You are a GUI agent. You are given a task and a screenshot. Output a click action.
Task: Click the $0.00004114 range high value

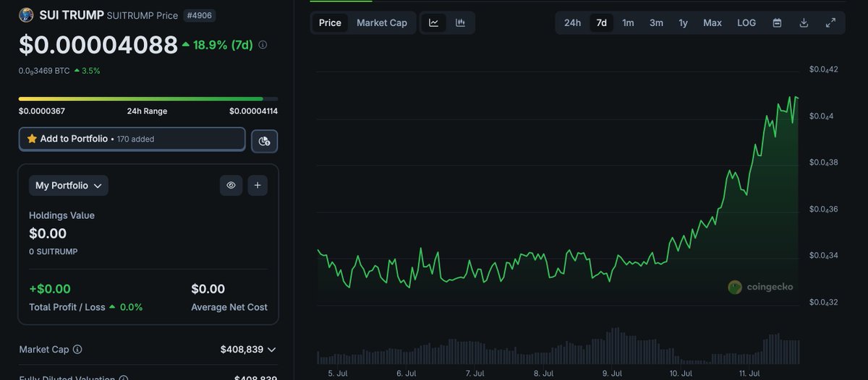pyautogui.click(x=253, y=111)
